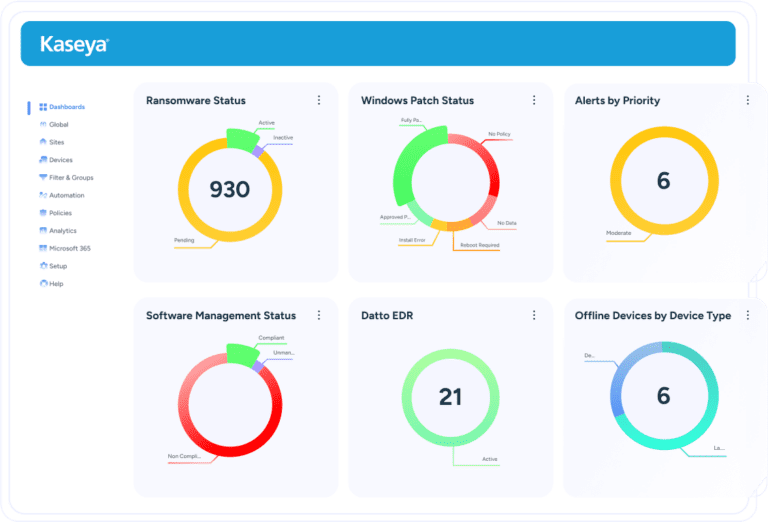Click the Filter & Groups funnel icon

pos(43,178)
